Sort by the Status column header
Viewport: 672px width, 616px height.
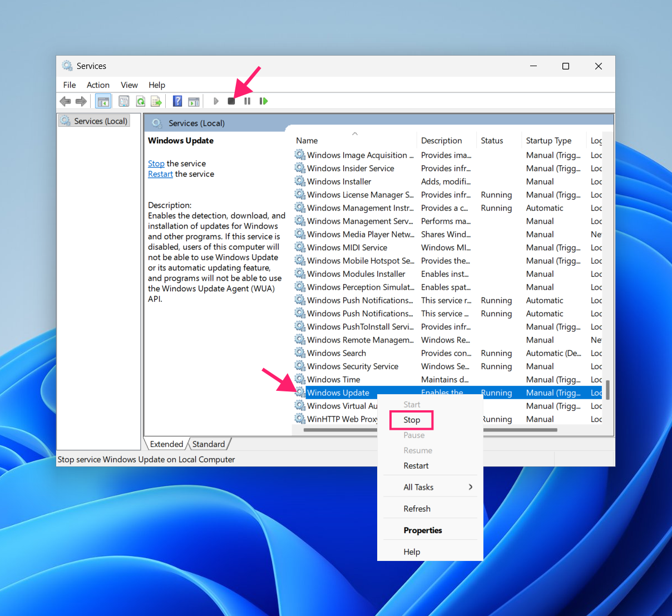[x=500, y=141]
